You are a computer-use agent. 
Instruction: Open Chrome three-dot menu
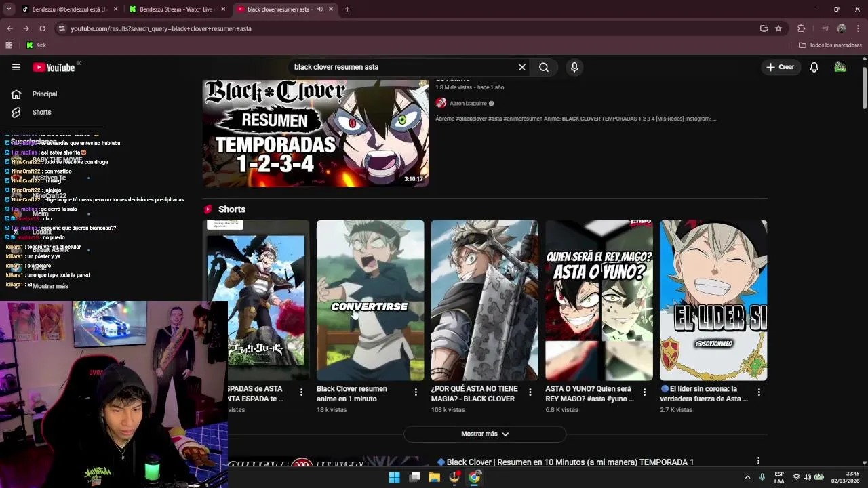click(858, 28)
